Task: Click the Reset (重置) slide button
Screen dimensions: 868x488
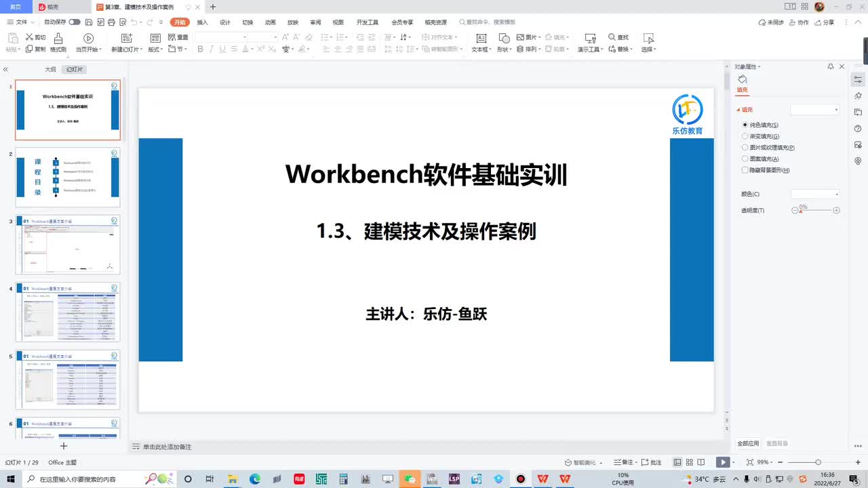Action: (178, 37)
